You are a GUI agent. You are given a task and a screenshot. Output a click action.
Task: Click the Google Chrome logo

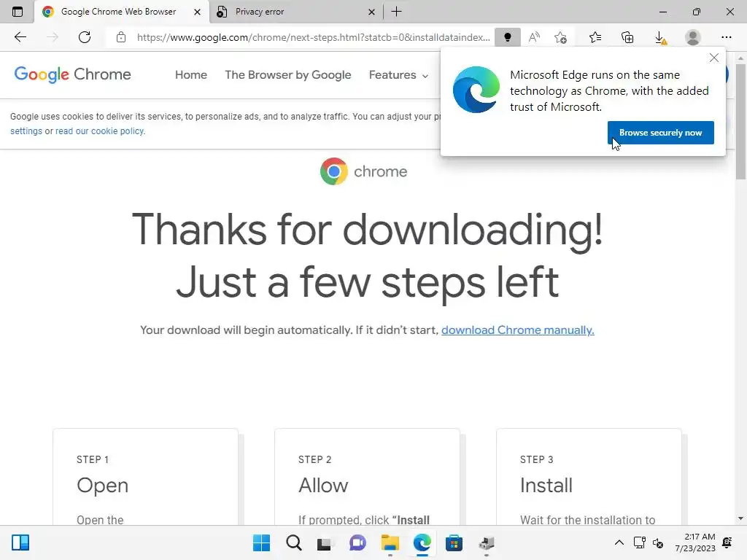[72, 74]
